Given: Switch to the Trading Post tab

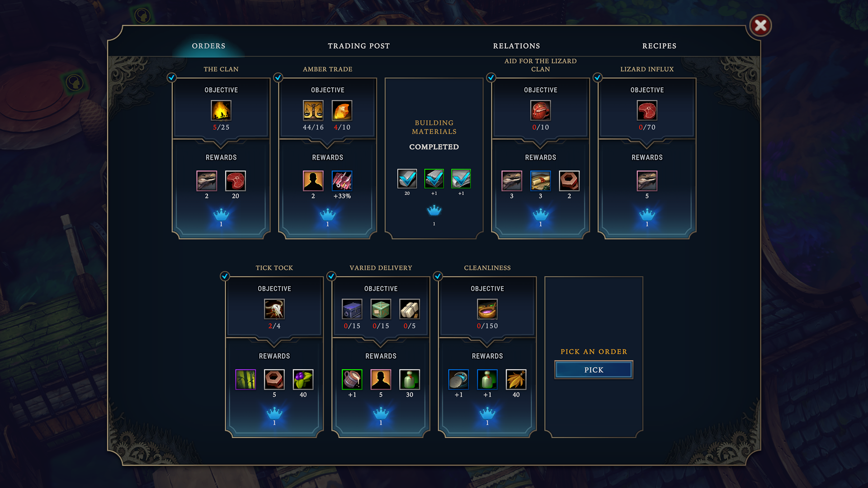Looking at the screenshot, I should tap(359, 46).
